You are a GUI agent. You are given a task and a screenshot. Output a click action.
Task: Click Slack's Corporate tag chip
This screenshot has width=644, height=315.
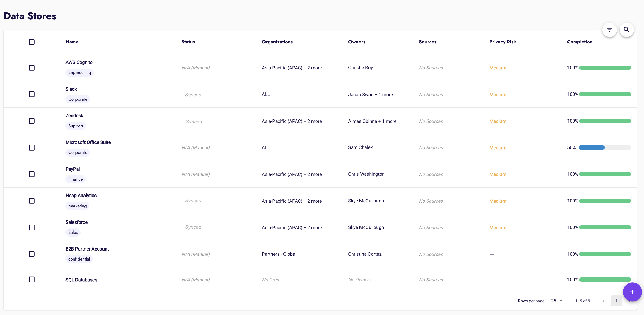[x=78, y=99]
